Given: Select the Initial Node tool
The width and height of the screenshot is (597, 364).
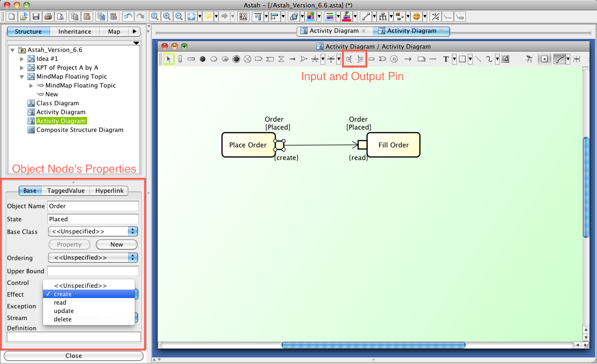Looking at the screenshot, I should [203, 59].
